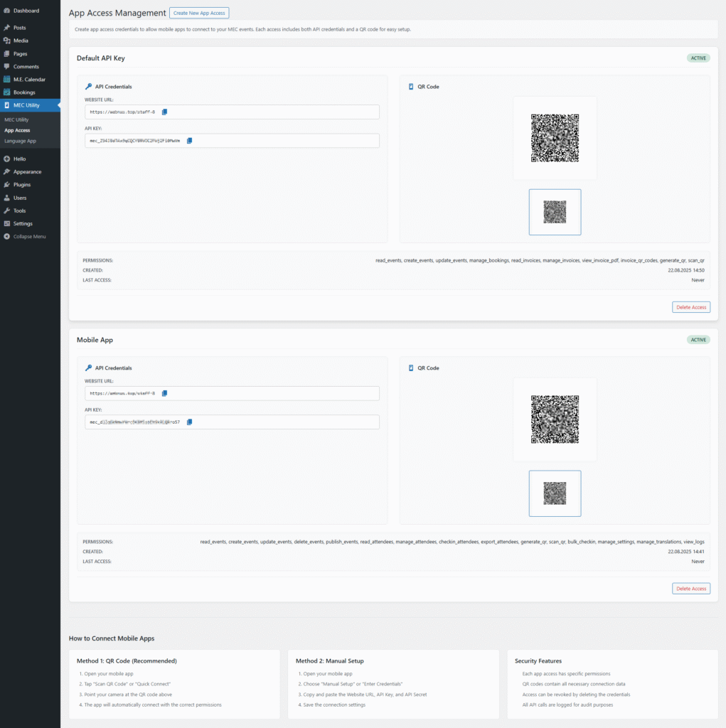Click the Users person icon
The height and width of the screenshot is (728, 726).
[x=7, y=198]
